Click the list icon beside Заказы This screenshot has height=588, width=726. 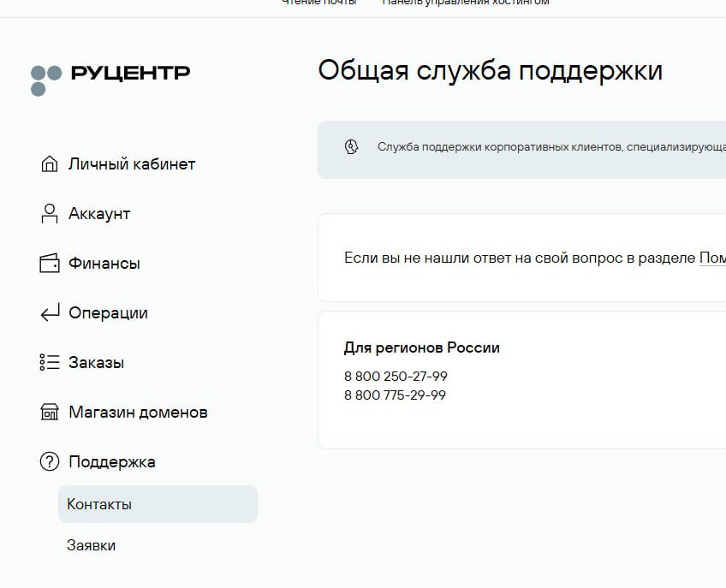pyautogui.click(x=50, y=362)
